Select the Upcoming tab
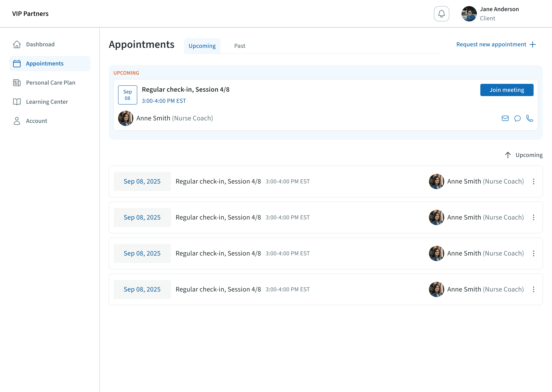 [x=202, y=46]
